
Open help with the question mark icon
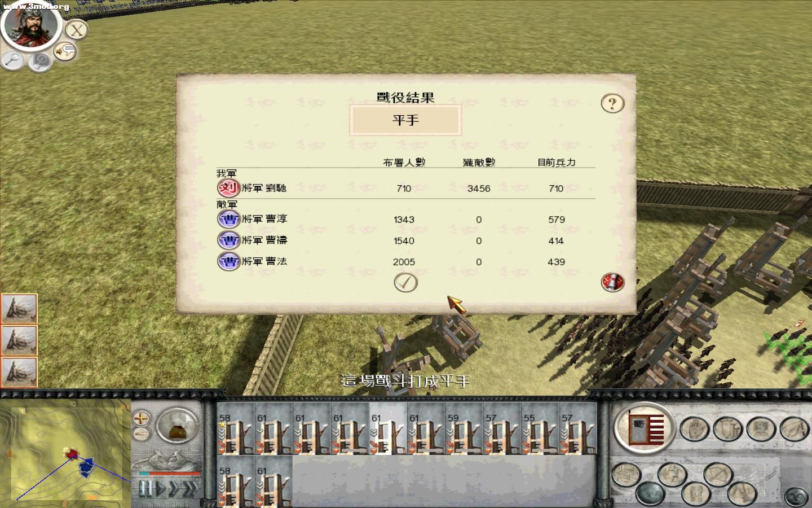point(612,103)
